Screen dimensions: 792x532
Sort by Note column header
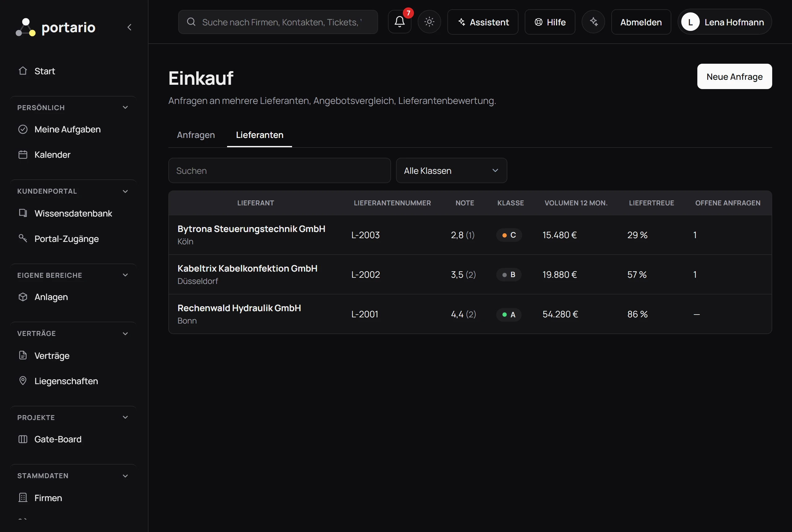click(465, 203)
